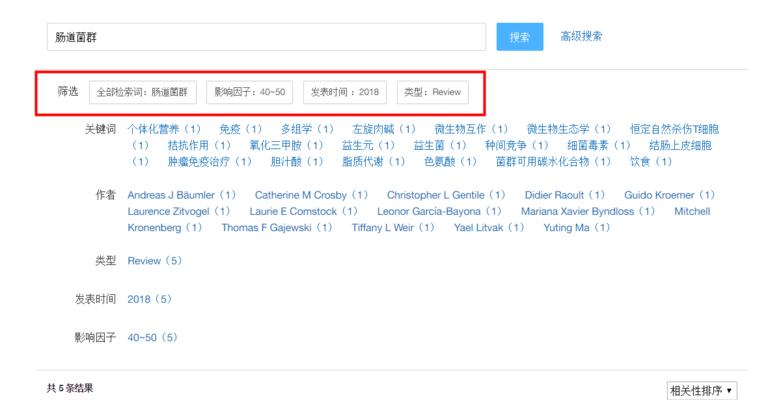Filter by keyword 免疫
The image size is (768, 400).
[240, 129]
